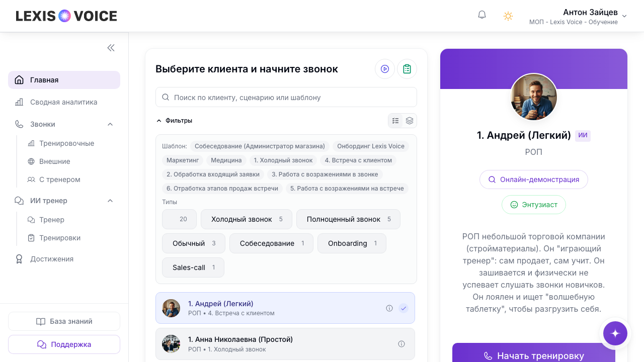Click checkmark on Андрей (Легкий) row
644x362 pixels.
point(404,308)
